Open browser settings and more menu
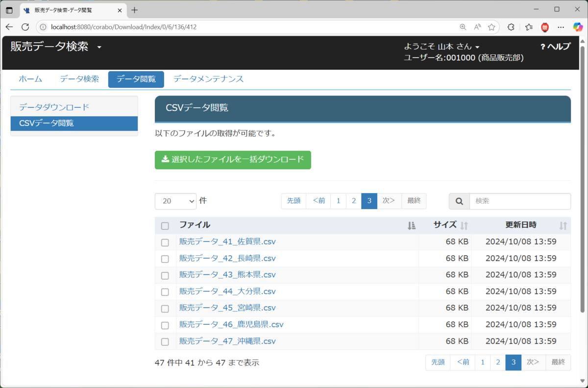Image resolution: width=588 pixels, height=388 pixels. [561, 27]
